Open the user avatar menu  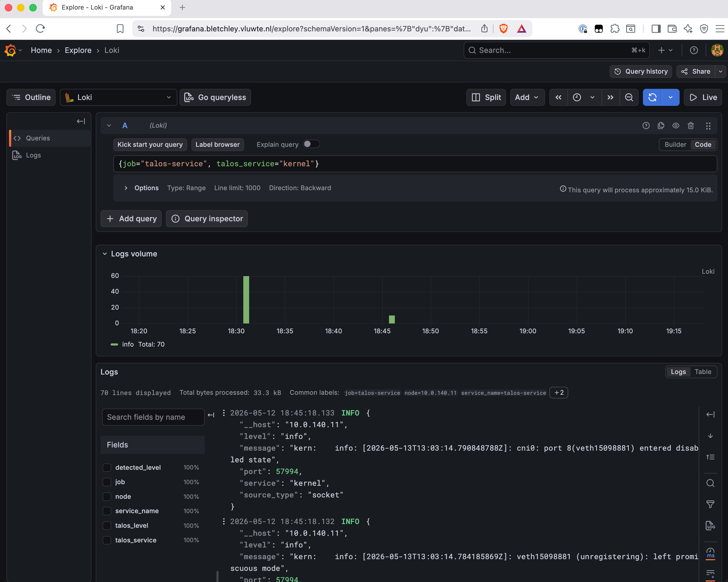point(717,50)
